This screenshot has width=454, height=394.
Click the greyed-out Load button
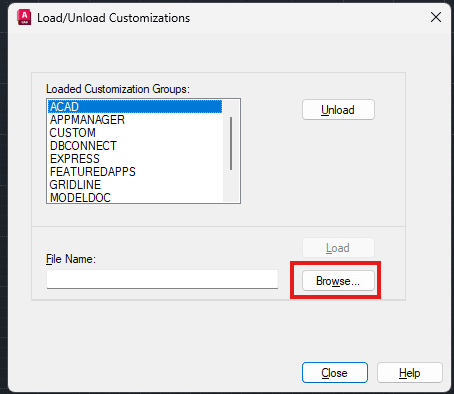(338, 248)
